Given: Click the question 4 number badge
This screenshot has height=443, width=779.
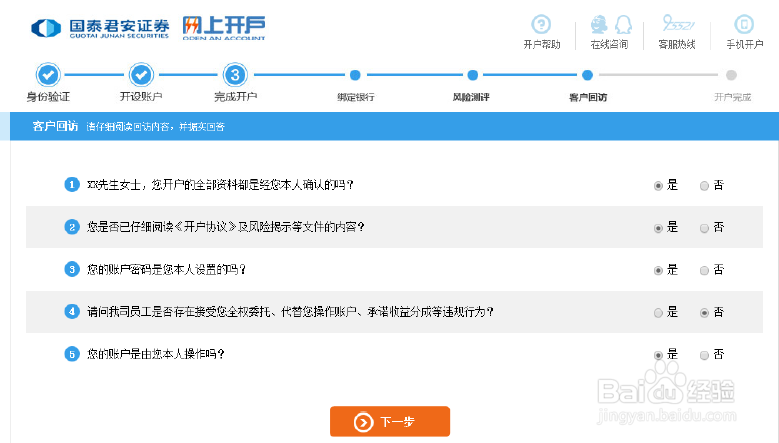Looking at the screenshot, I should pos(72,311).
